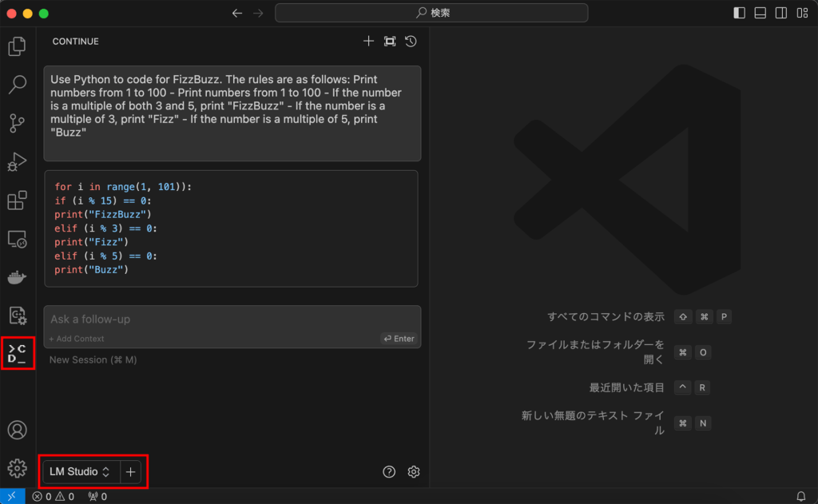This screenshot has height=504, width=818.
Task: Click New Session link
Action: pyautogui.click(x=93, y=360)
